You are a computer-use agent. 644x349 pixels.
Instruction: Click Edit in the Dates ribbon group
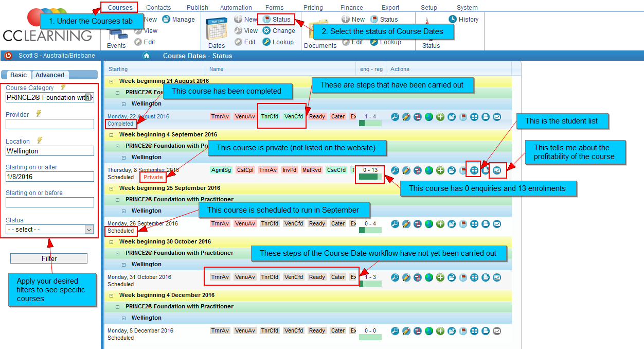(245, 42)
